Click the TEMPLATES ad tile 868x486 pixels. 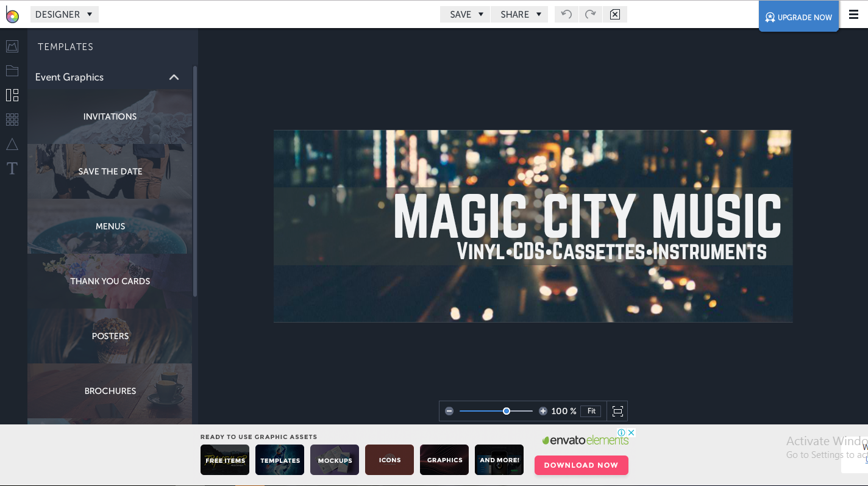pyautogui.click(x=280, y=460)
